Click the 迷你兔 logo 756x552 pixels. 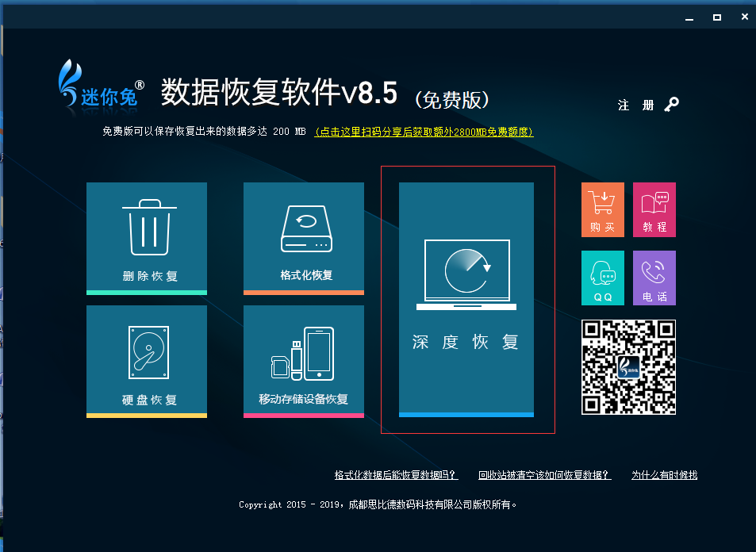tap(102, 84)
